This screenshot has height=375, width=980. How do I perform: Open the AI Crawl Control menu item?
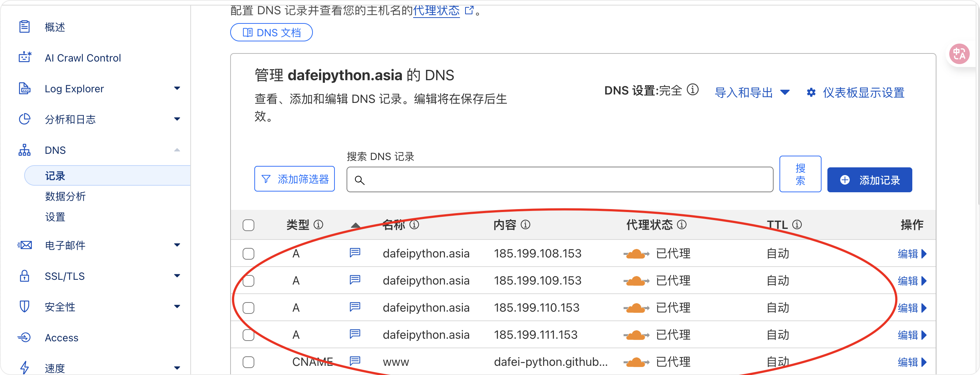[83, 57]
